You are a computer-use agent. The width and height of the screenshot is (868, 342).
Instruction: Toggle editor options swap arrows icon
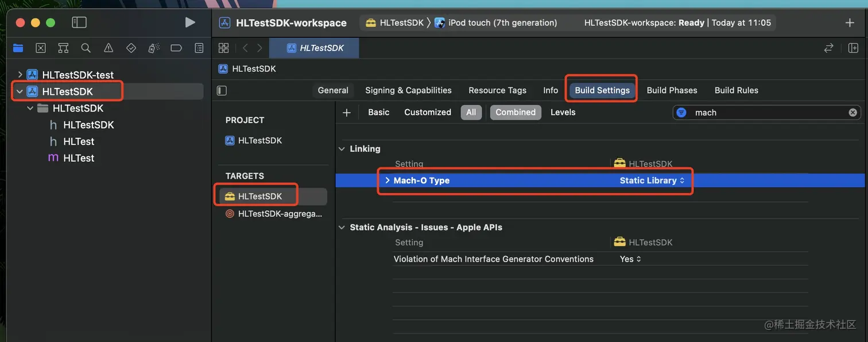828,48
